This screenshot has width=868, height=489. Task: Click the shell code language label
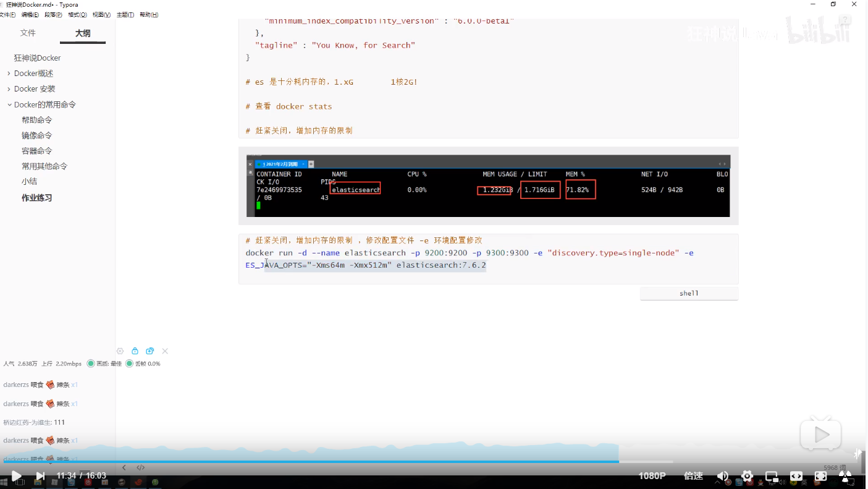tap(689, 294)
